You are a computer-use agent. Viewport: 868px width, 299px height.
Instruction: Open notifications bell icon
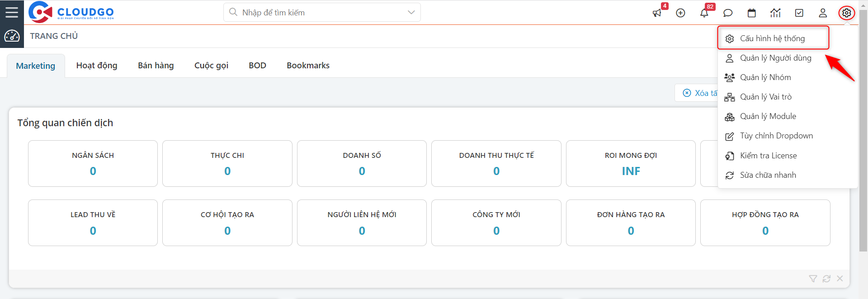(704, 13)
